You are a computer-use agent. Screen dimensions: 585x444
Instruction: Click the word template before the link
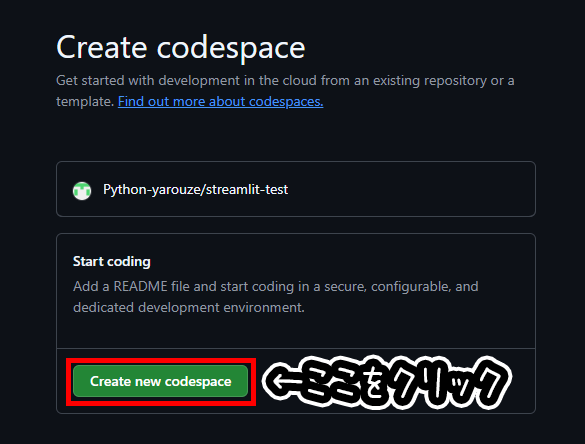point(85,101)
